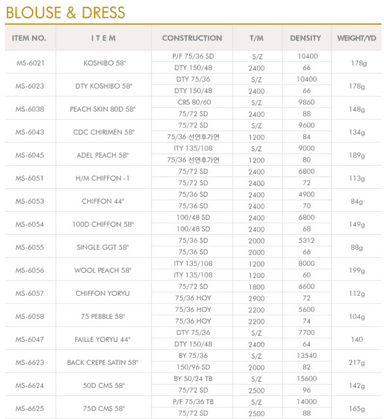Click the DENSITY column header

click(305, 38)
